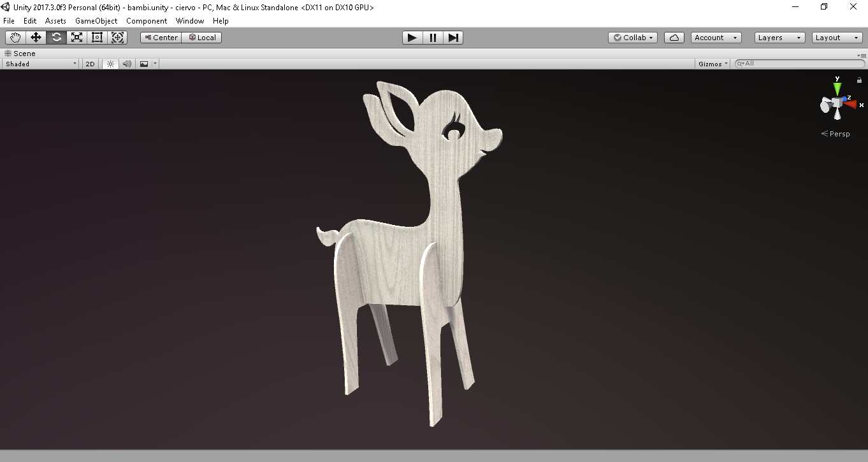Image resolution: width=868 pixels, height=462 pixels.
Task: Pause the game playback
Action: click(x=433, y=38)
